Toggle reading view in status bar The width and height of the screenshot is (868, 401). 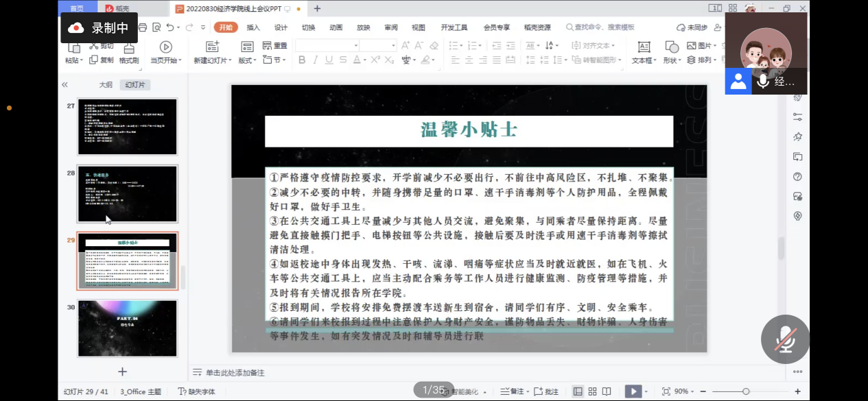click(x=607, y=391)
